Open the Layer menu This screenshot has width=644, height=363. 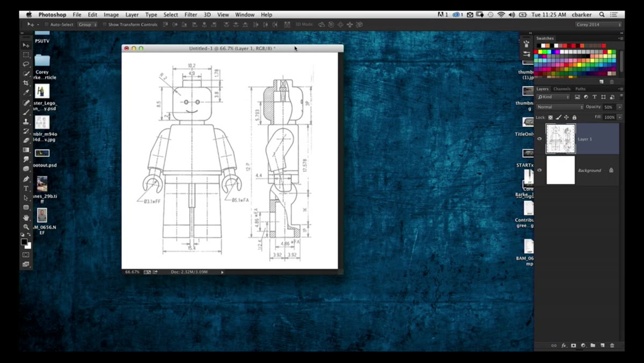pyautogui.click(x=131, y=14)
